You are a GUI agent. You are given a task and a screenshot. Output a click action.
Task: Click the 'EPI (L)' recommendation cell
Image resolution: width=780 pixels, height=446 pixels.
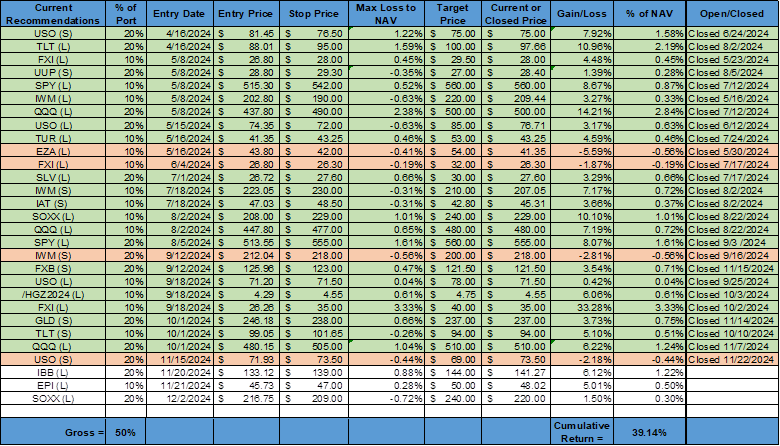pyautogui.click(x=53, y=385)
